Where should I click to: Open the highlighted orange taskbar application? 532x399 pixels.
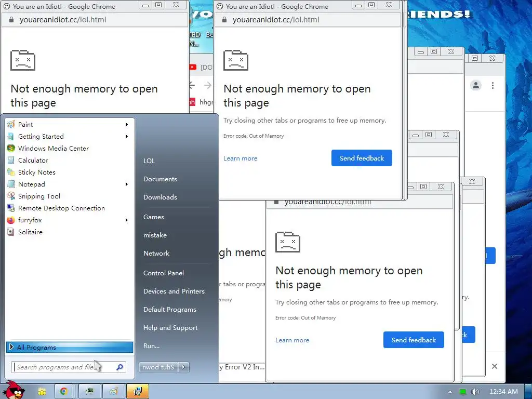click(x=137, y=392)
